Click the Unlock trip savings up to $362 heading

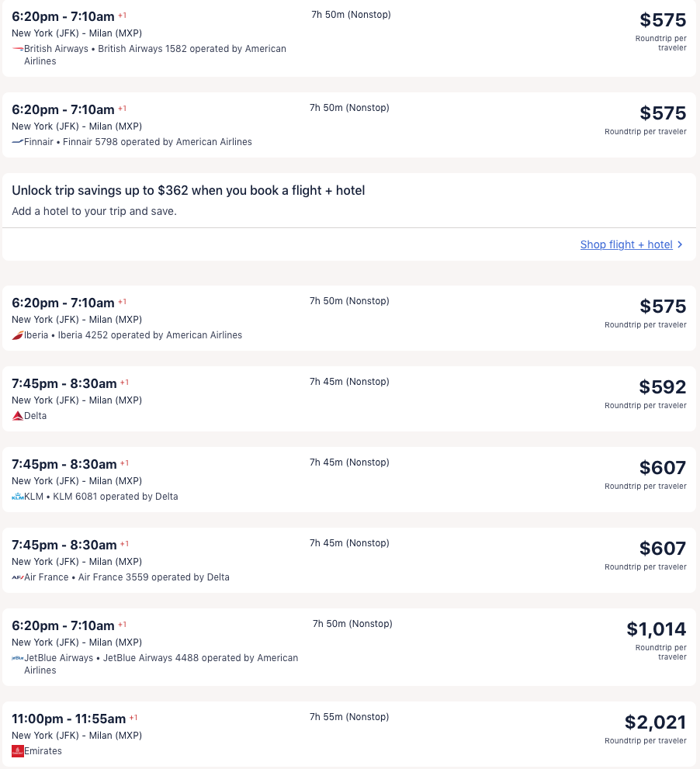189,190
